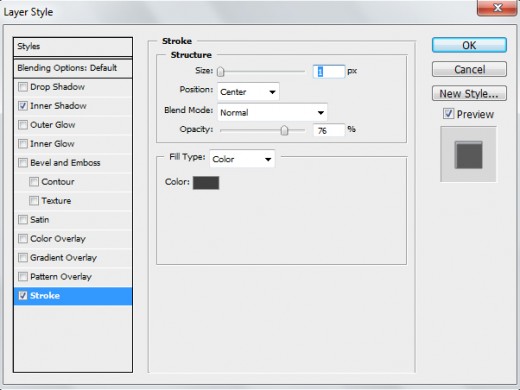Uncheck the Inner Shadow checkbox
The image size is (520, 390).
click(x=23, y=106)
